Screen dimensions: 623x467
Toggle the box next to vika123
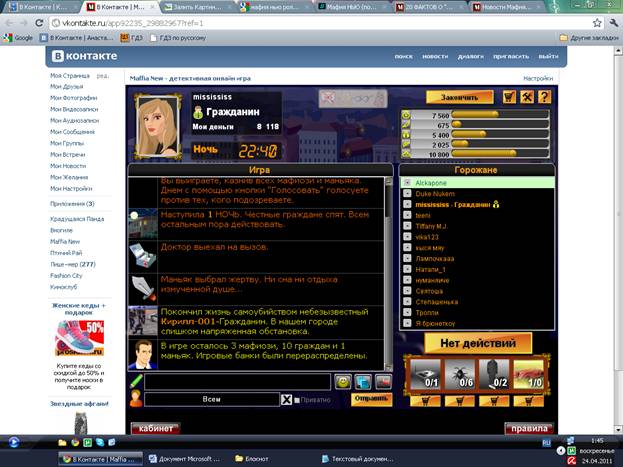point(407,236)
